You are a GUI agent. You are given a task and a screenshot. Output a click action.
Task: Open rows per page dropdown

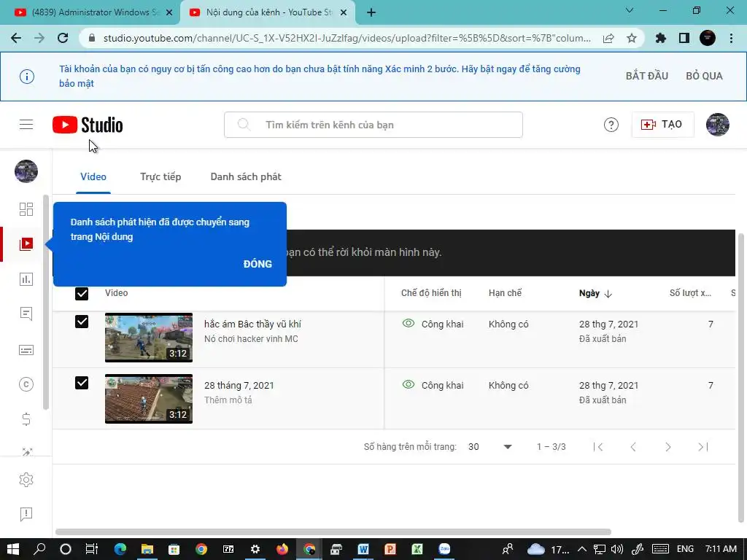pyautogui.click(x=489, y=447)
